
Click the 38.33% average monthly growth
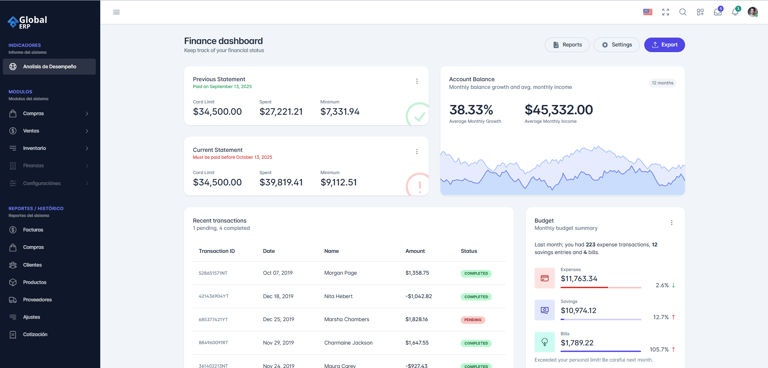coord(471,110)
